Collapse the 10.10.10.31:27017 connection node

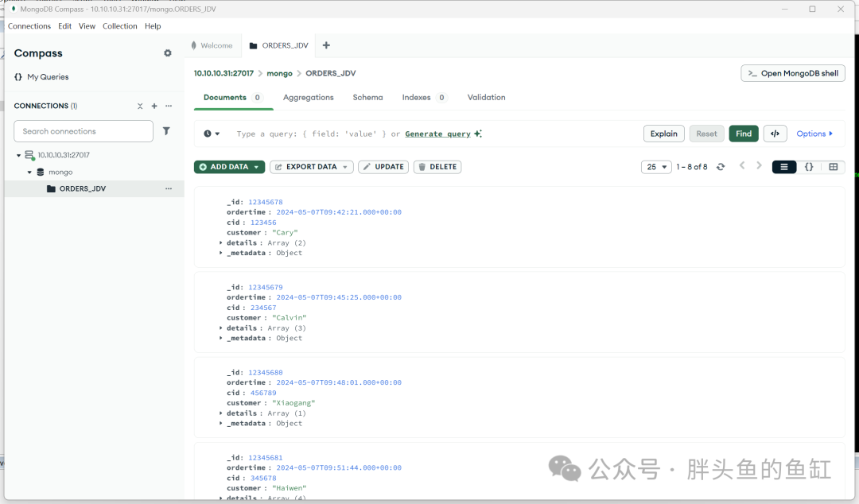coord(18,156)
